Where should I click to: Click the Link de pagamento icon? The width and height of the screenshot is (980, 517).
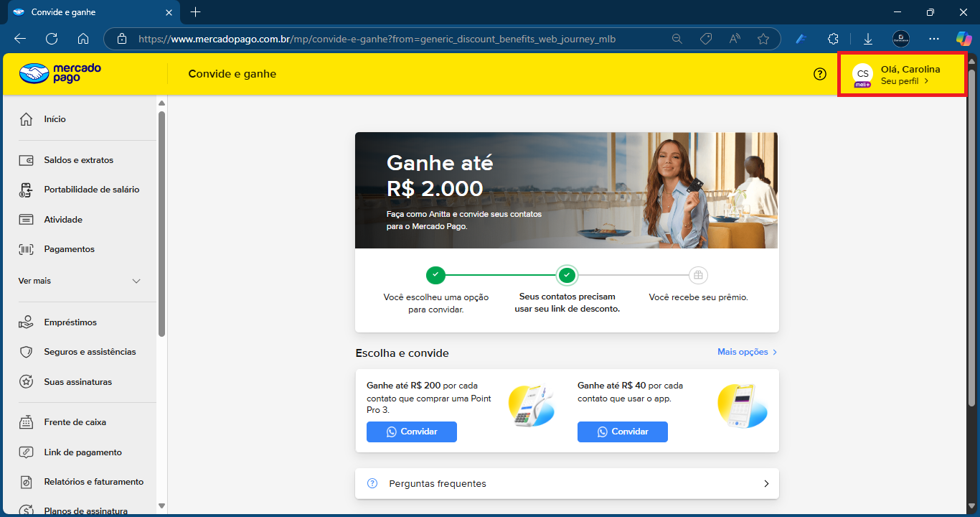pyautogui.click(x=27, y=452)
